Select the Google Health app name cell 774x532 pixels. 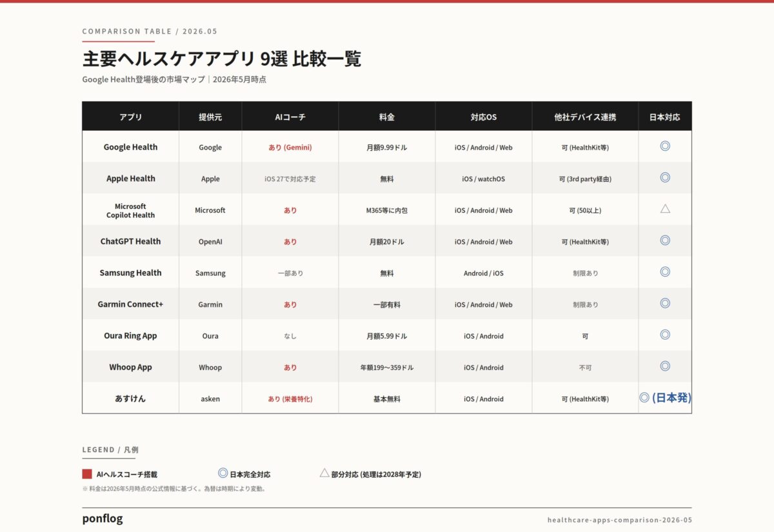(x=130, y=147)
